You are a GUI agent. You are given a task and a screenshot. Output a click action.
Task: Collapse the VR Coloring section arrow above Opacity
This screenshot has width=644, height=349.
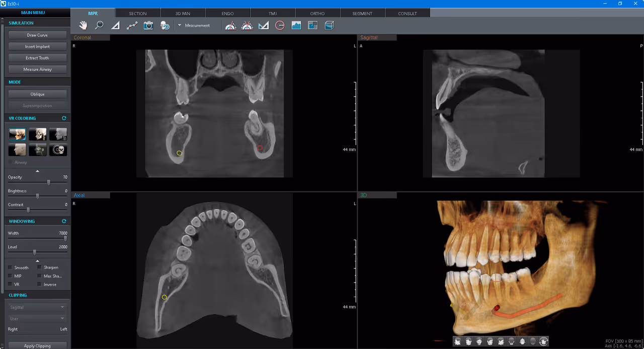(x=37, y=171)
